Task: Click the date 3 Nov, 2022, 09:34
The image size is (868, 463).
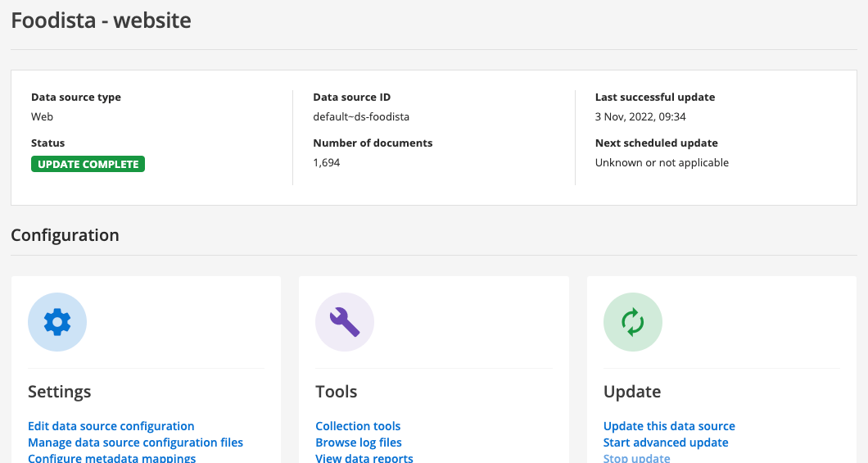Action: click(640, 117)
